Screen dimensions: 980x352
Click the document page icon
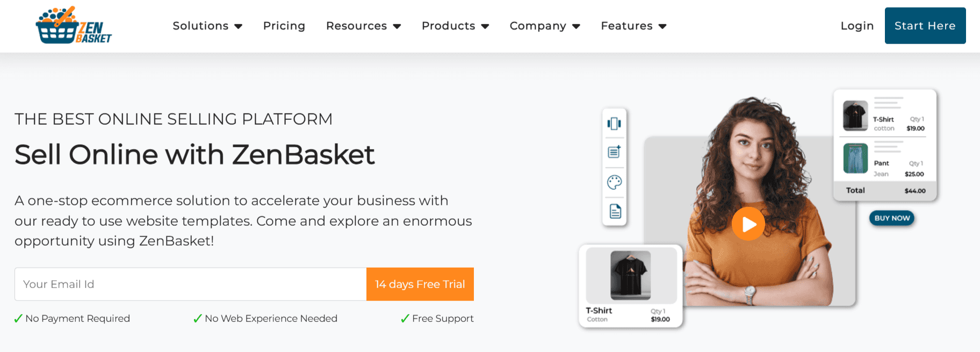click(x=615, y=211)
